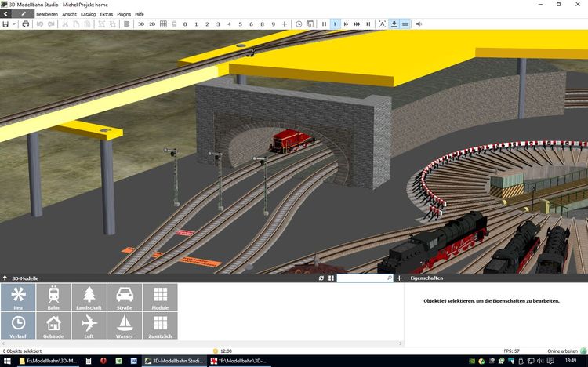Open the Ansicht menu
This screenshot has width=588, height=367.
click(x=69, y=14)
